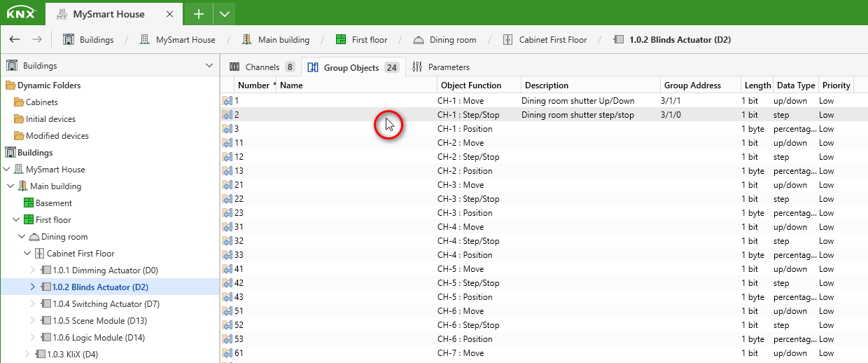Collapse First floor tree node
This screenshot has width=868, height=363.
pyautogui.click(x=16, y=220)
